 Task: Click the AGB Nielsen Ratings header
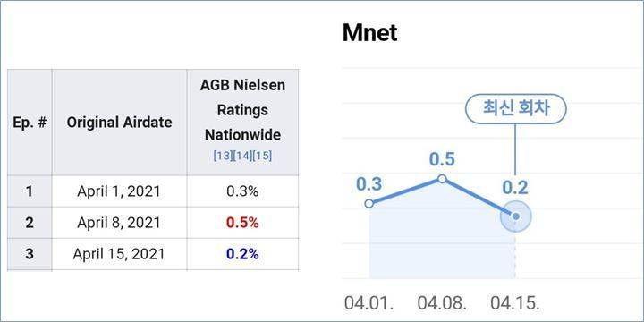[242, 110]
